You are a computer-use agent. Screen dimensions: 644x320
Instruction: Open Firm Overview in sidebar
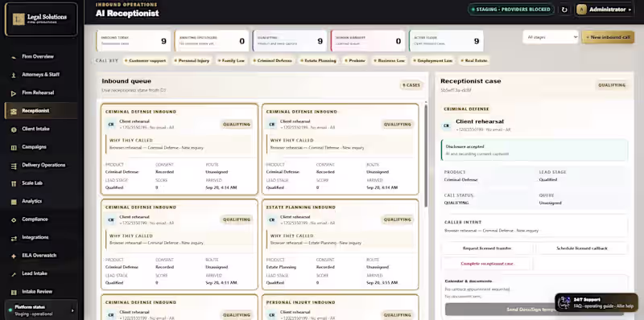(41, 56)
